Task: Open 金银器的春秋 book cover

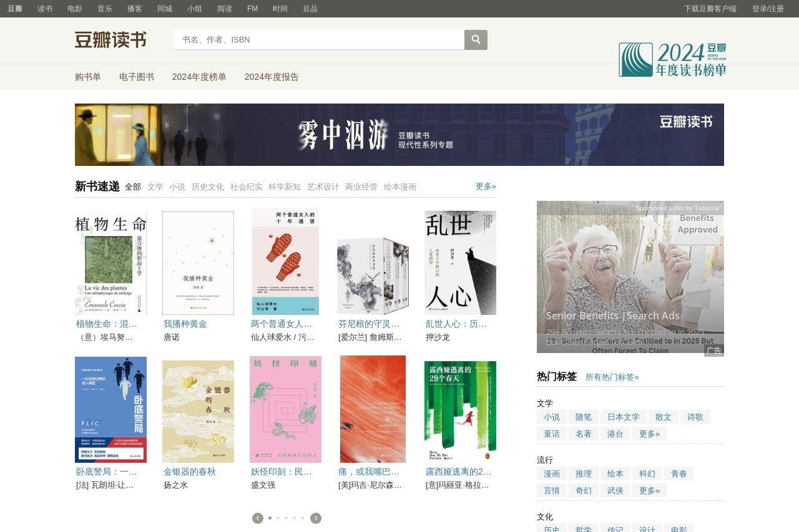Action: coord(198,412)
